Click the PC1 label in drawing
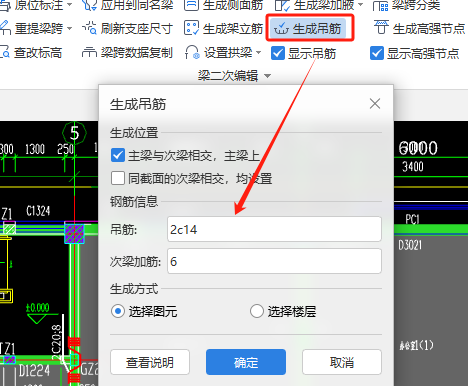Image resolution: width=468 pixels, height=386 pixels. [412, 219]
